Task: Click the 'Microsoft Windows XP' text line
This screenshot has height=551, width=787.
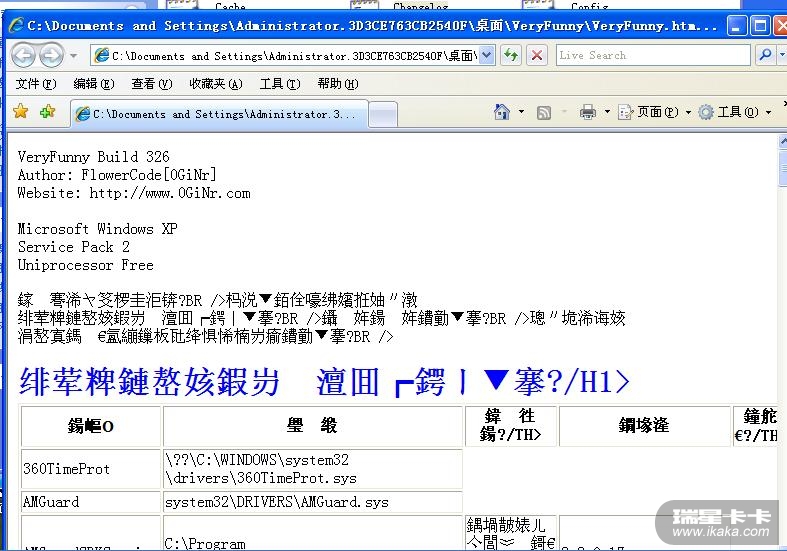Action: (x=97, y=229)
